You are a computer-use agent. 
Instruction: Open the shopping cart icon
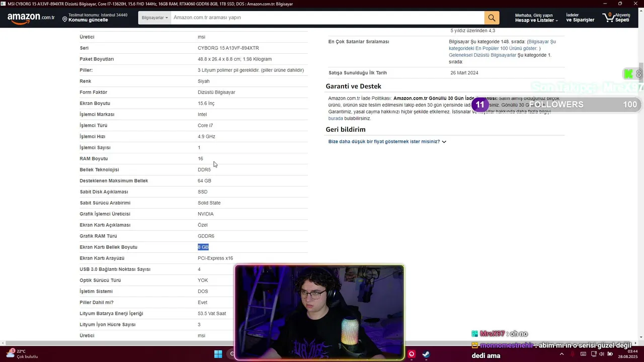pos(616,18)
